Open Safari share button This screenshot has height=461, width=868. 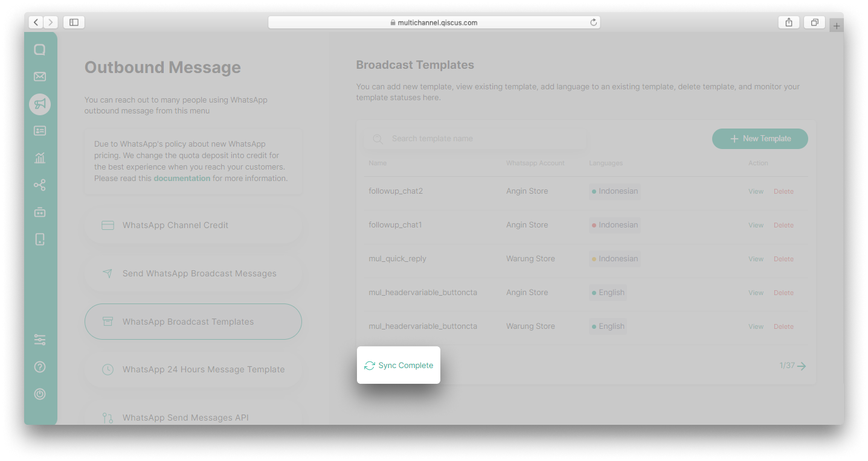tap(789, 22)
